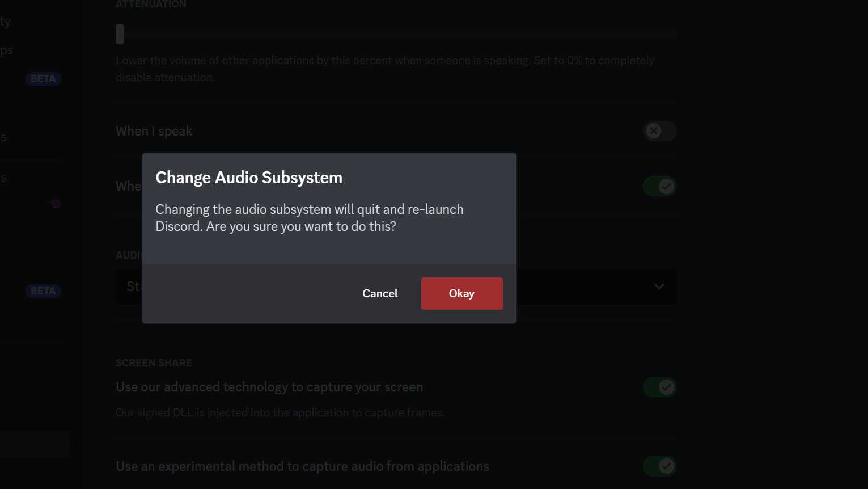Click 'Use an experimental method to capture audio' label
Screen dimensions: 868x489
point(302,466)
